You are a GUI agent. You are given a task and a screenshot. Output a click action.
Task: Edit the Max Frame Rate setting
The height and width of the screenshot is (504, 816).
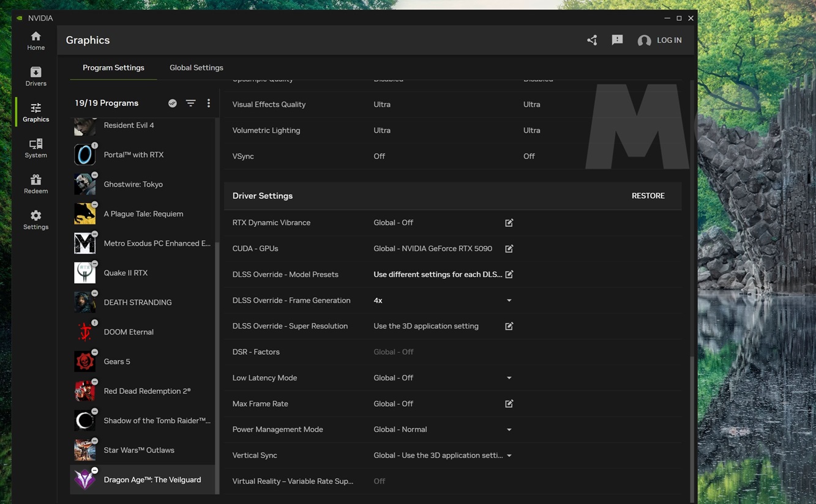tap(509, 404)
